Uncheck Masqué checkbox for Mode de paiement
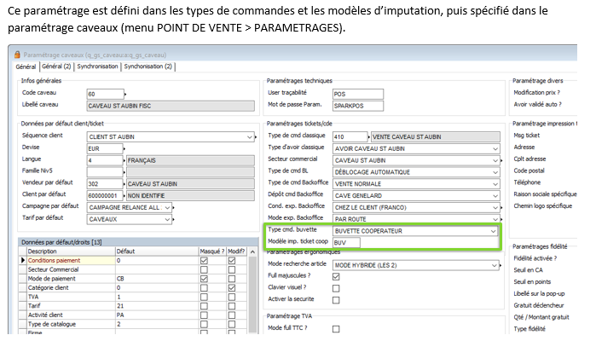This screenshot has height=364, width=596. (203, 279)
